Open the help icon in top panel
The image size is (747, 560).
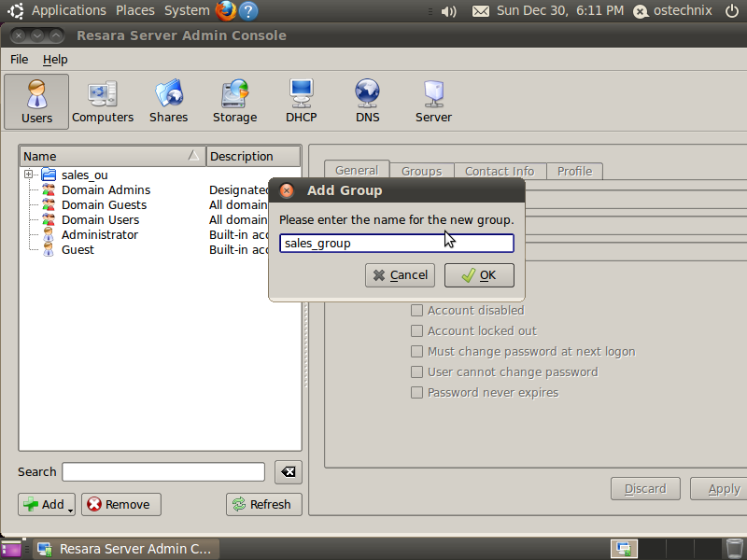[x=248, y=10]
